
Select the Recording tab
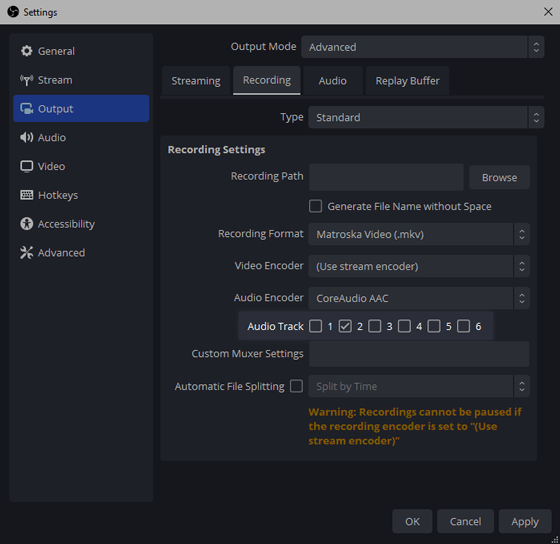(267, 80)
